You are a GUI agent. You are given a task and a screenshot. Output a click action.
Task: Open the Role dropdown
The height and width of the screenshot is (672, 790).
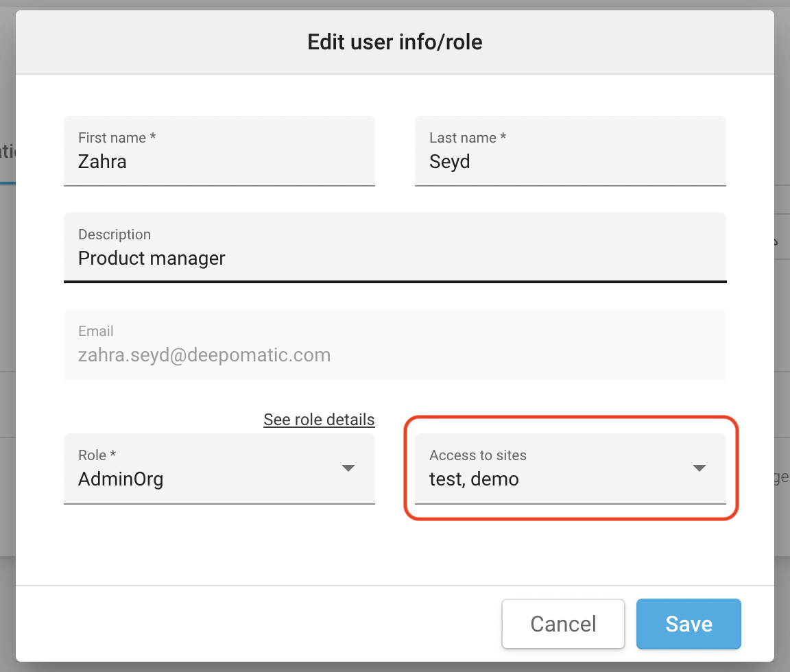pyautogui.click(x=219, y=469)
